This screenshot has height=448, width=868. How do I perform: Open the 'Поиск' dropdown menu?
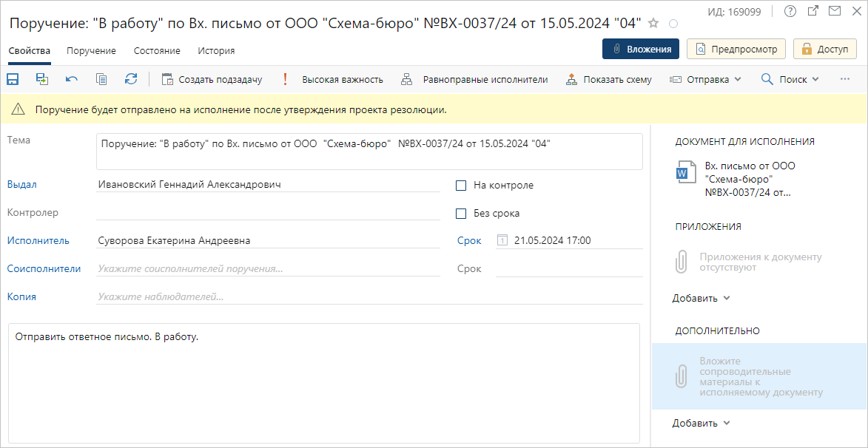[x=790, y=79]
